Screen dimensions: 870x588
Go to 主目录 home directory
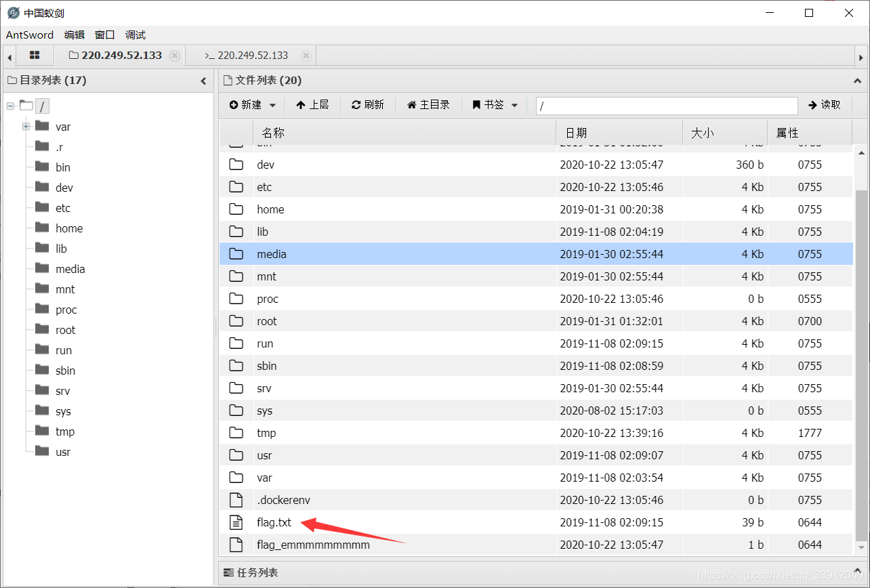coord(428,105)
